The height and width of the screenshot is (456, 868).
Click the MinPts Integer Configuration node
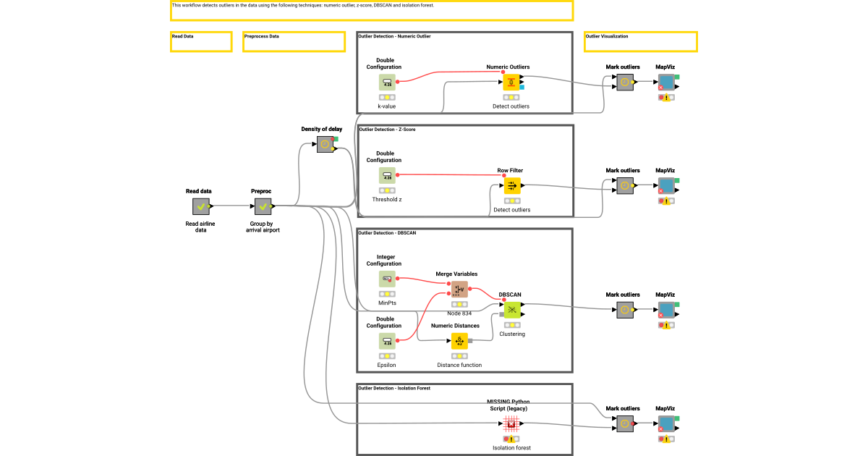pyautogui.click(x=386, y=279)
